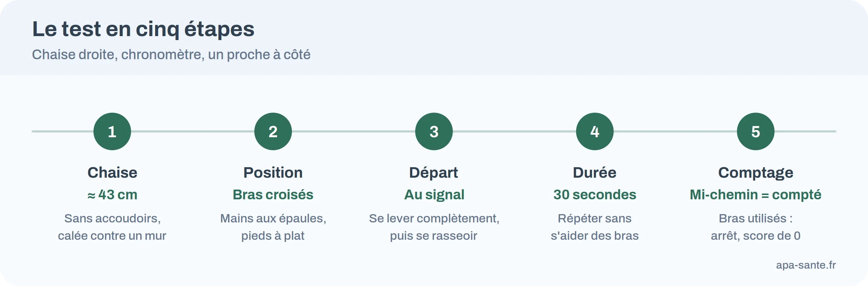Viewport: 868px width, 286px height.
Task: Select the step 5 circle marker
Action: [756, 131]
